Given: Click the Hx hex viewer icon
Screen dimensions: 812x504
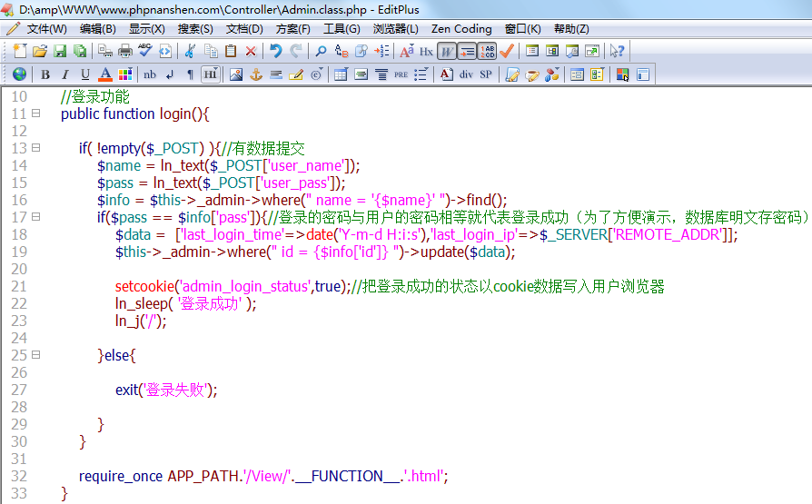Looking at the screenshot, I should (x=426, y=51).
